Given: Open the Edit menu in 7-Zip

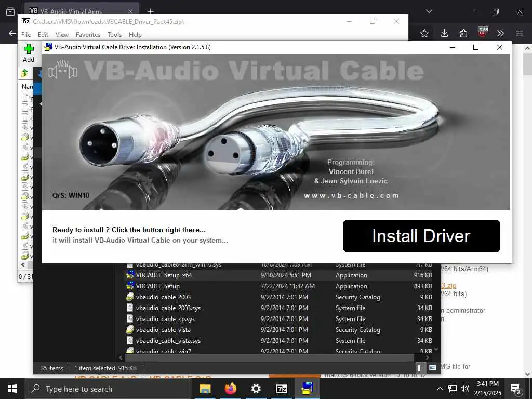Looking at the screenshot, I should [43, 35].
